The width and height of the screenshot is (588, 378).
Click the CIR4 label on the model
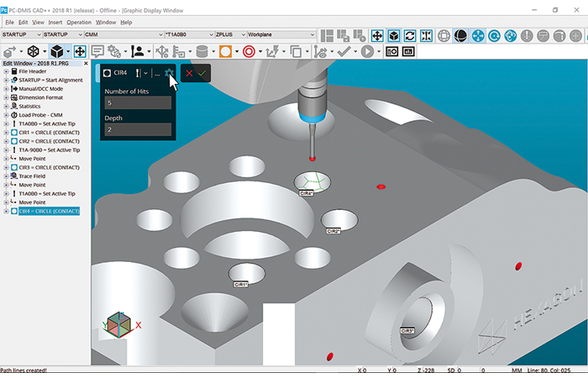307,193
